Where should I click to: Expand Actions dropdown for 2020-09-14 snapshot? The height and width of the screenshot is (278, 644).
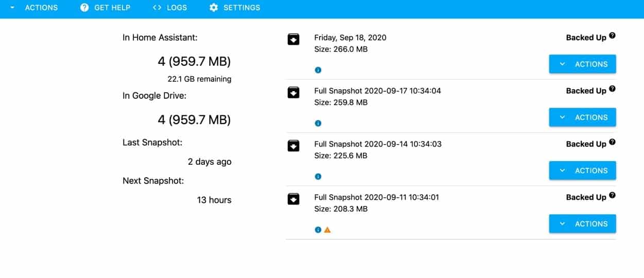582,171
